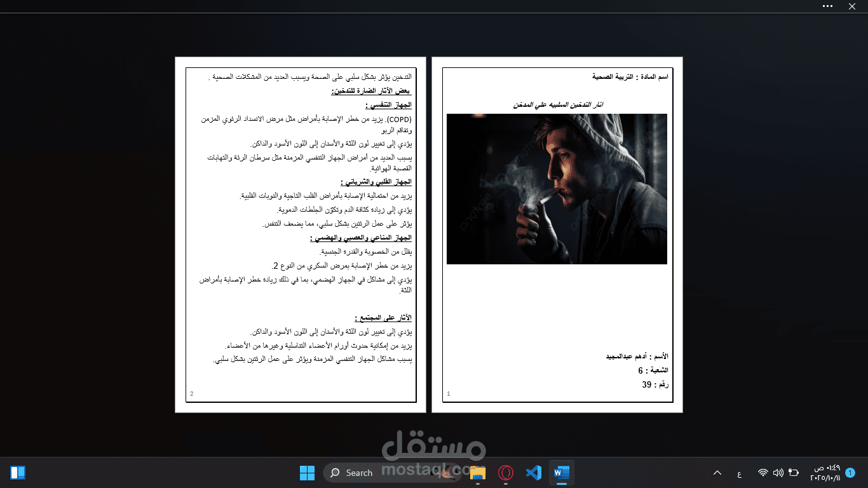The width and height of the screenshot is (868, 488).
Task: Click the battery status icon
Action: pos(794,473)
